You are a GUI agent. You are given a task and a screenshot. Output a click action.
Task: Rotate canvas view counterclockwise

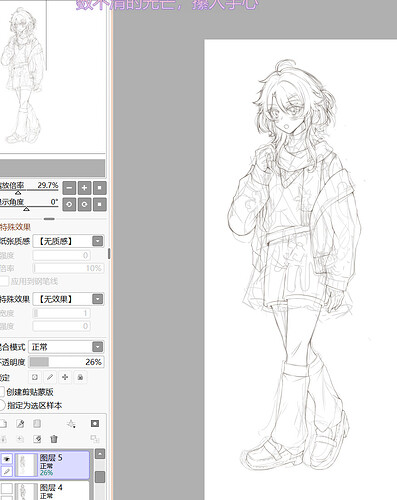coord(69,204)
